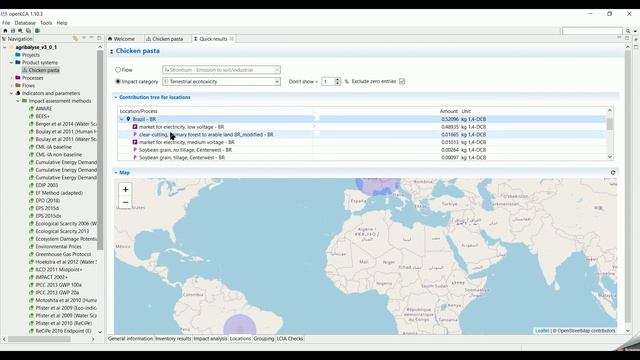The image size is (640, 360).
Task: Close the Quick results tab
Action: coord(231,39)
